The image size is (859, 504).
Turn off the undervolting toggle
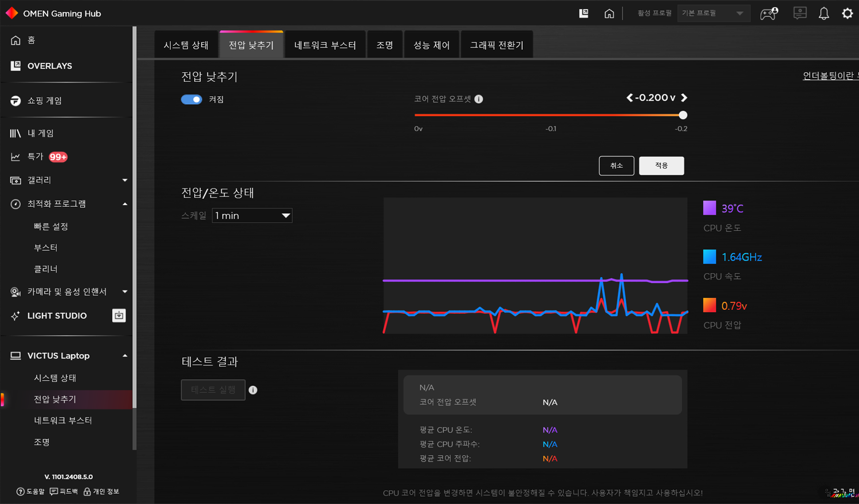(x=191, y=100)
